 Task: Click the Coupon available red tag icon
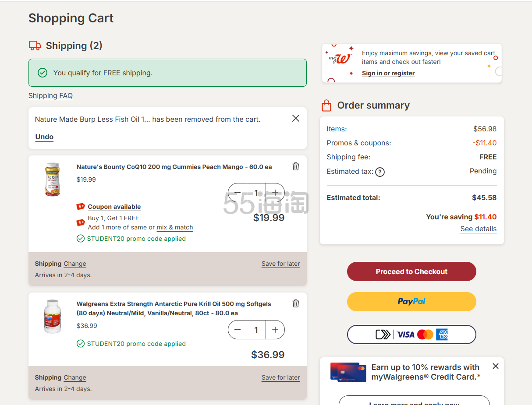(81, 206)
